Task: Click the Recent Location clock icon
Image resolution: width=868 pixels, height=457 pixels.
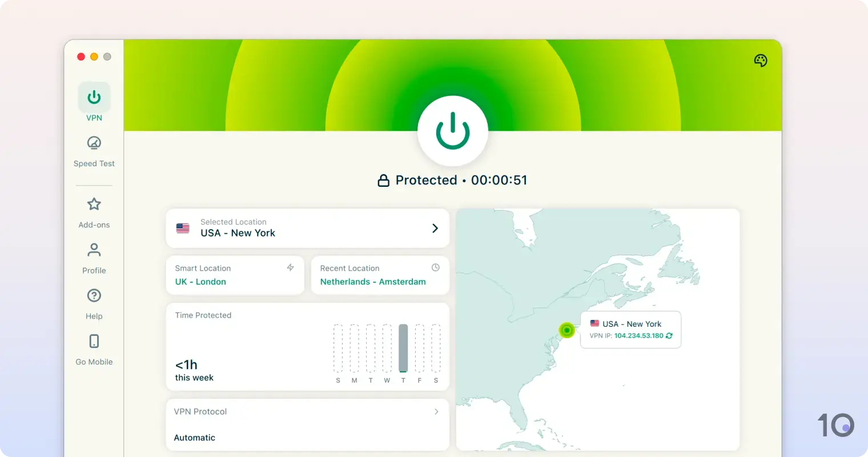Action: [x=435, y=267]
